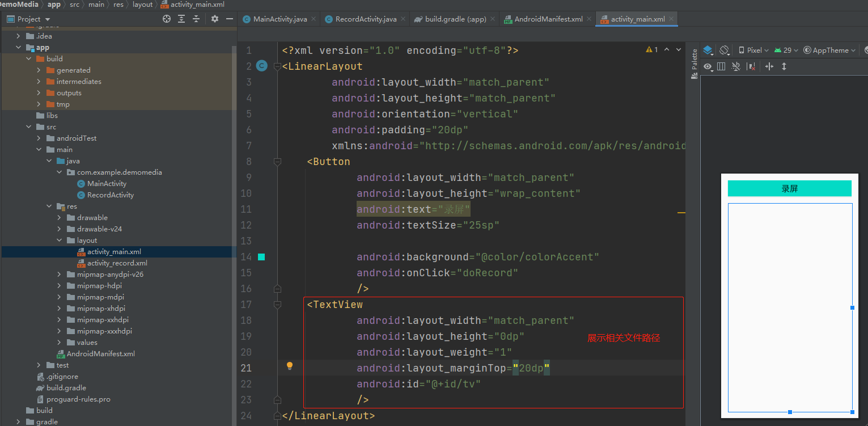This screenshot has height=426, width=868.
Task: Expand the generated folder
Action: [x=39, y=70]
